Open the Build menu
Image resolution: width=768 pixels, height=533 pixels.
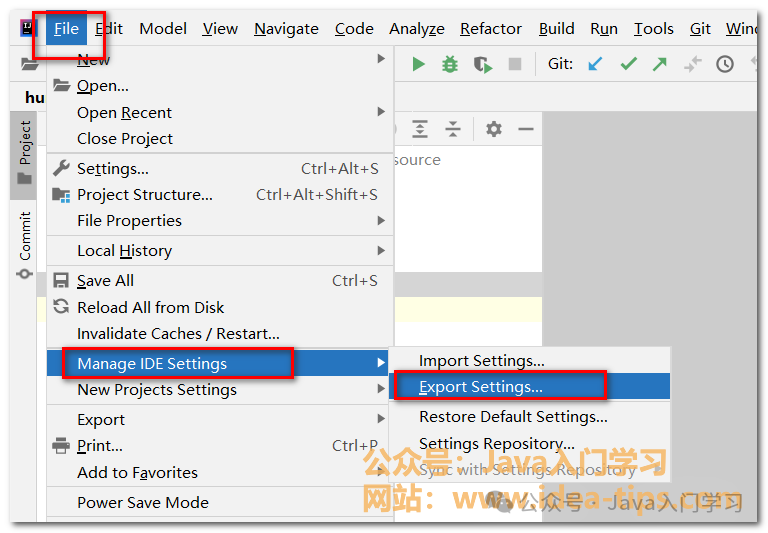(x=556, y=28)
